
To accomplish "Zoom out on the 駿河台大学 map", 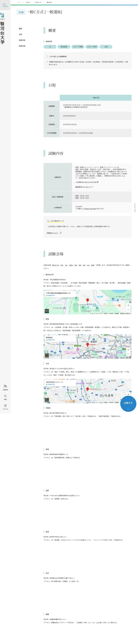I will (128, 310).
